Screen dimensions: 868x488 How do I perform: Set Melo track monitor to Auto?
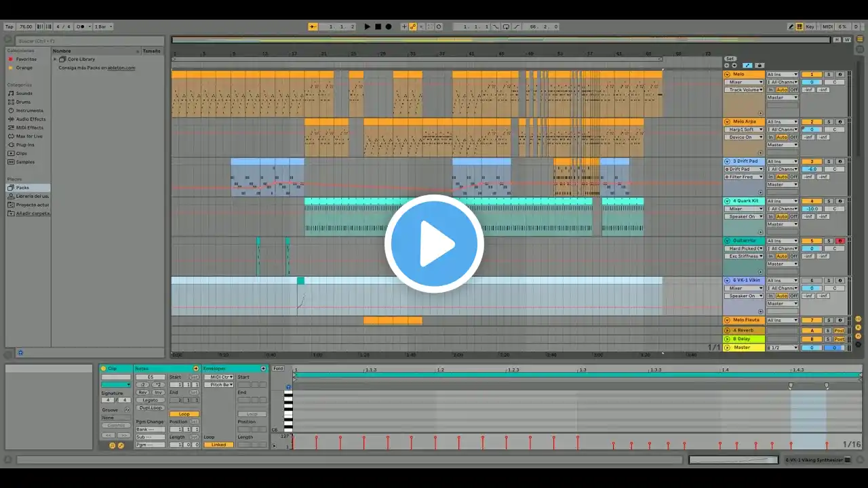pyautogui.click(x=782, y=89)
